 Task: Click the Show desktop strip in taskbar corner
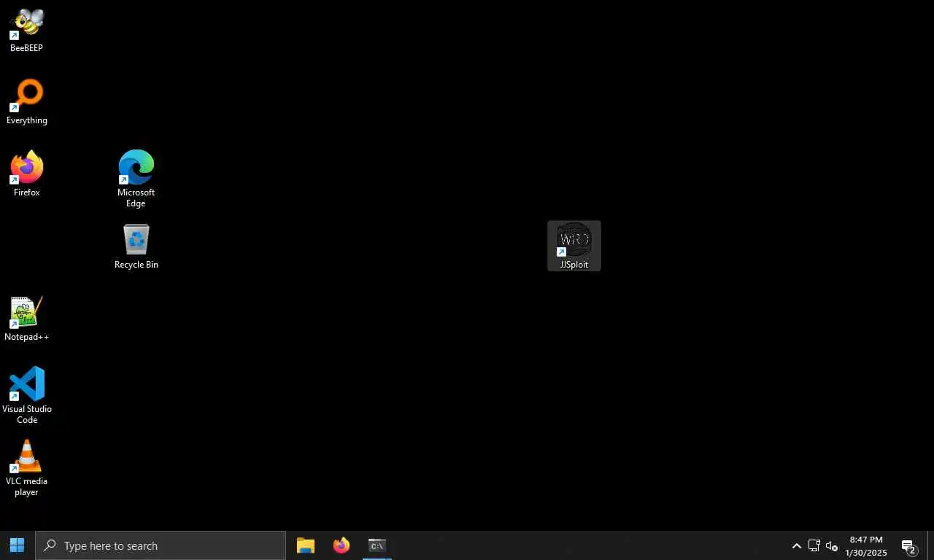[931, 545]
